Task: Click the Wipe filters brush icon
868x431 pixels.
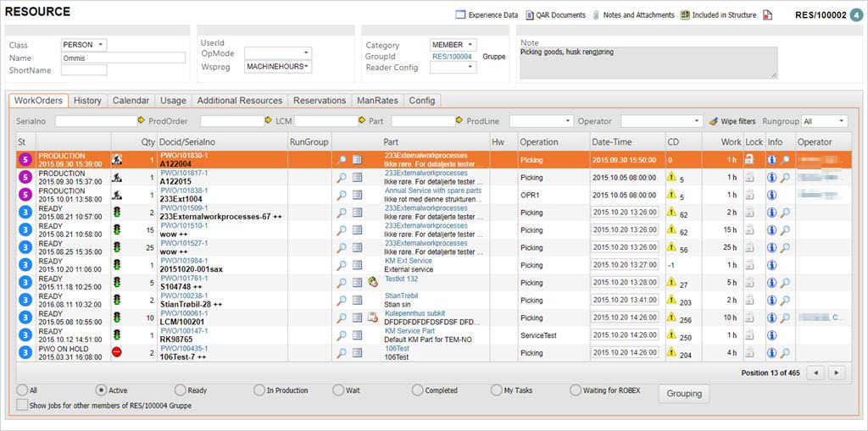Action: (713, 121)
